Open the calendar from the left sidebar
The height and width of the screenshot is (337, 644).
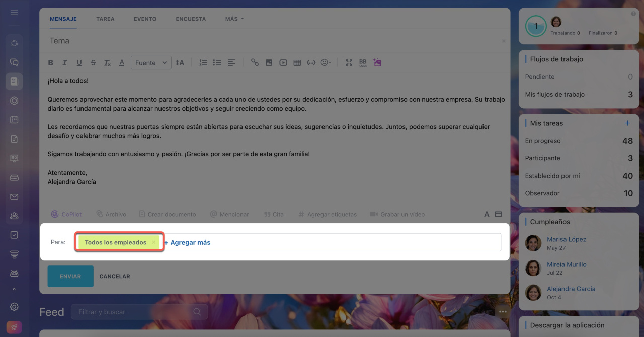coord(14,120)
